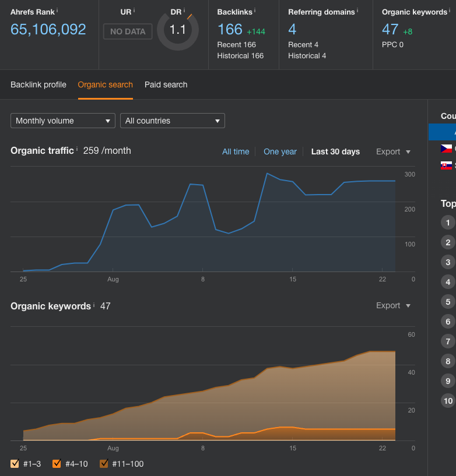
Task: Switch to the Paid search tab
Action: 166,84
